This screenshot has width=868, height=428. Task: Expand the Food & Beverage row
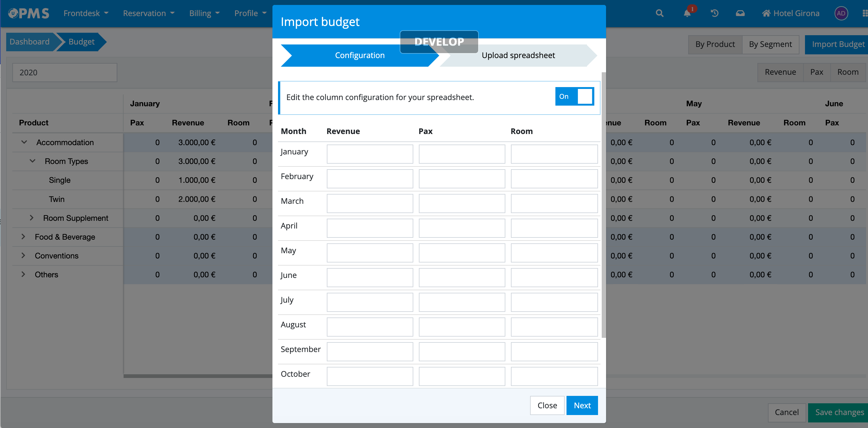tap(23, 237)
